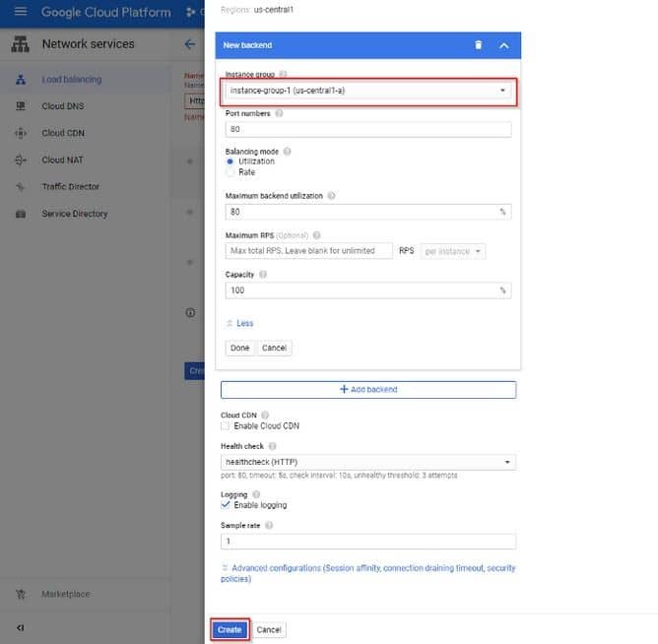Click the Traffic Director sidebar icon
This screenshot has width=658, height=644.
(x=21, y=187)
